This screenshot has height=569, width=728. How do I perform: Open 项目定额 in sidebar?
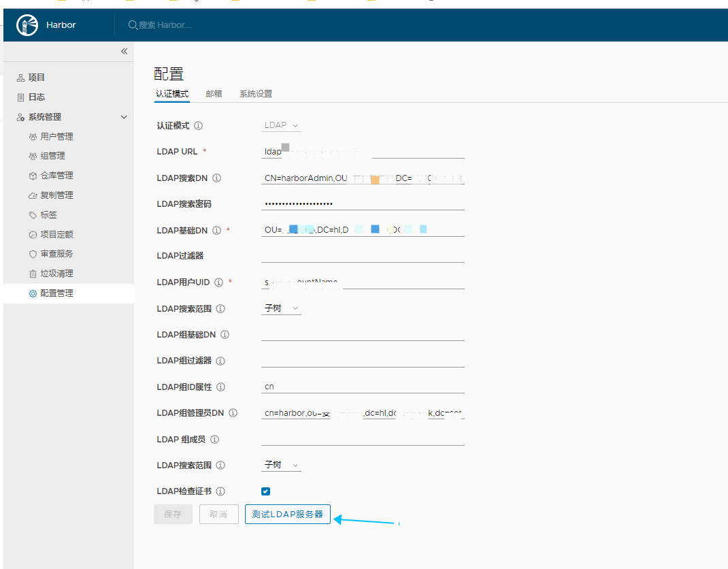[x=56, y=235]
